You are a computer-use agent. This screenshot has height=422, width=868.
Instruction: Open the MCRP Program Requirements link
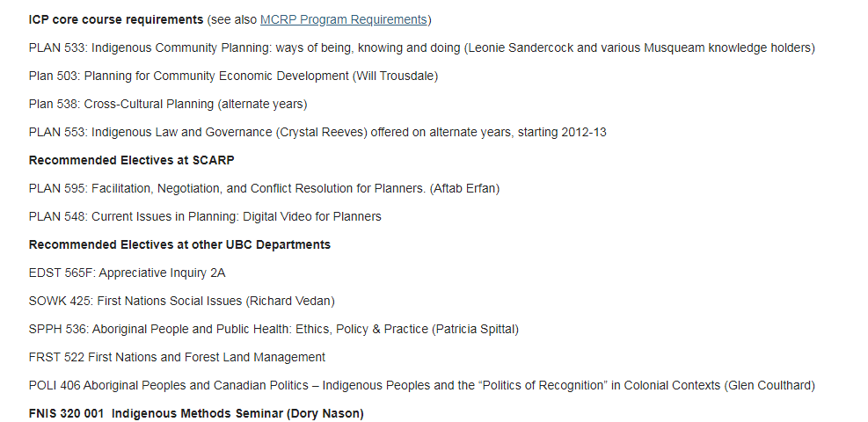click(x=343, y=20)
